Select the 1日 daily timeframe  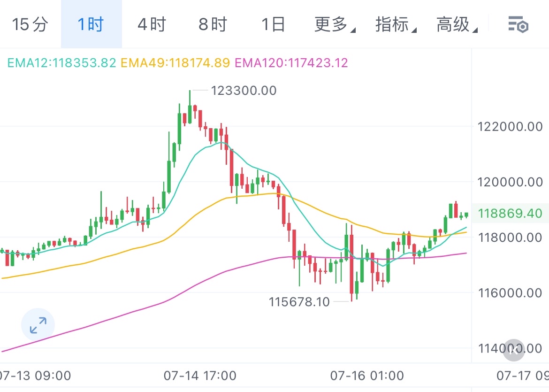273,24
